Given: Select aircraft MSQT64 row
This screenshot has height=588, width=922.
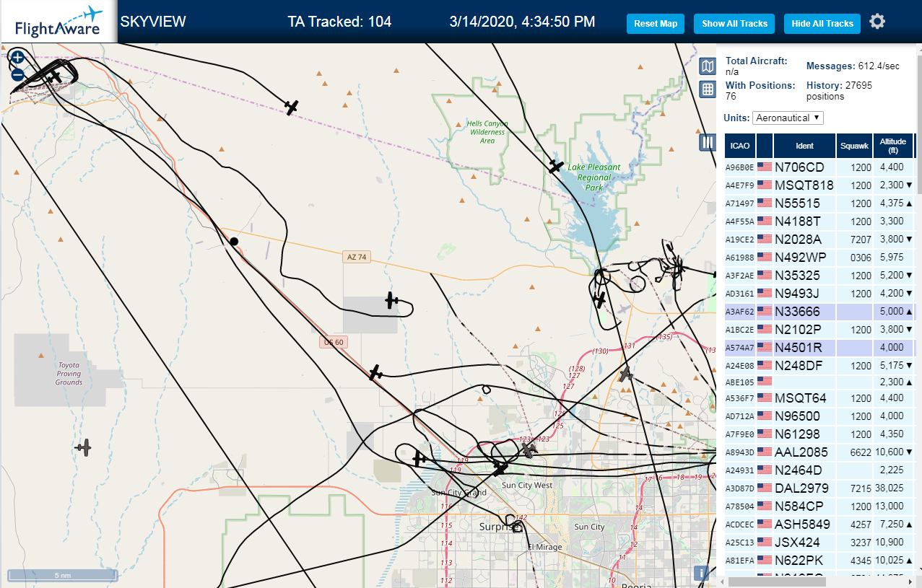Looking at the screenshot, I should pyautogui.click(x=821, y=398).
